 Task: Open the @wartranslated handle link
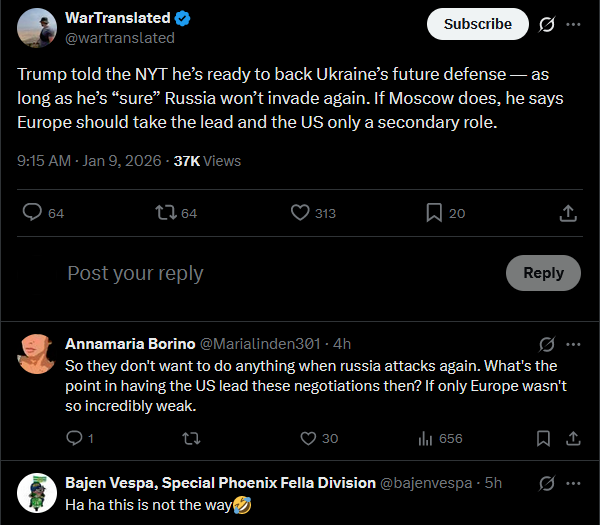click(119, 38)
